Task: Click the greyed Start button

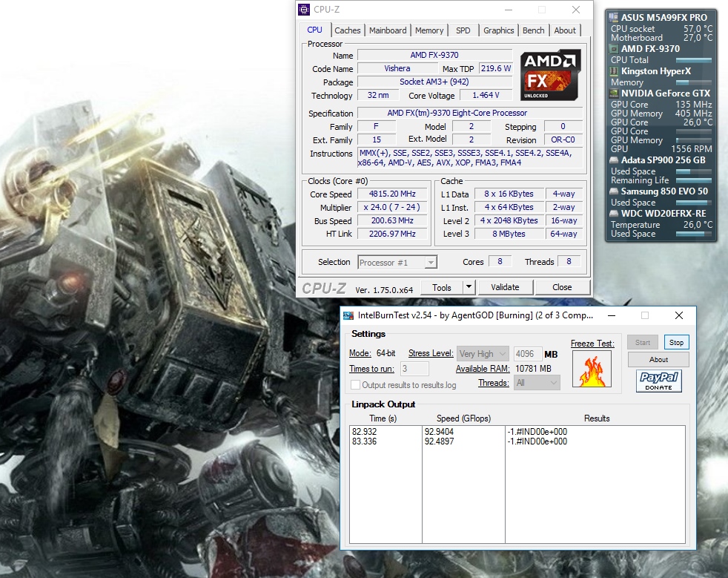Action: [x=643, y=343]
